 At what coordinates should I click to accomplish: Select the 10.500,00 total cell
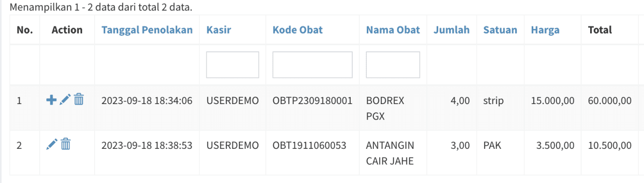[609, 146]
